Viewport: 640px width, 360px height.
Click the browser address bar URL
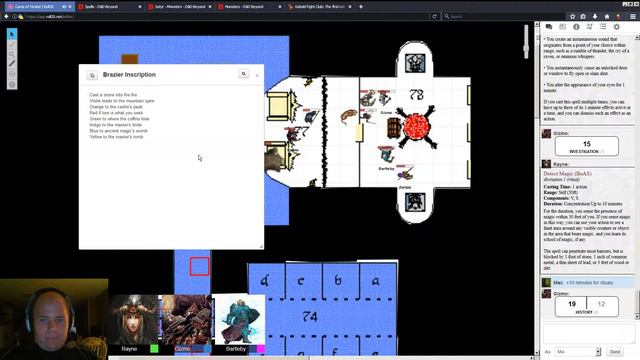[50, 17]
